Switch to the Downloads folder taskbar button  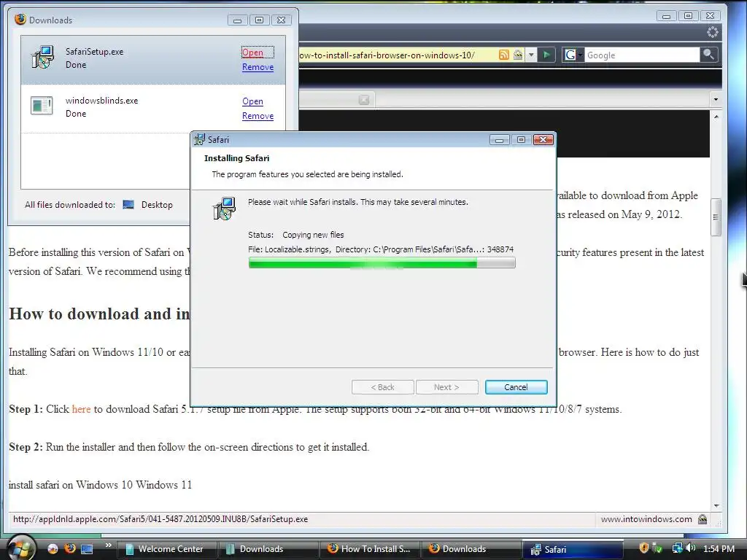tap(267, 549)
